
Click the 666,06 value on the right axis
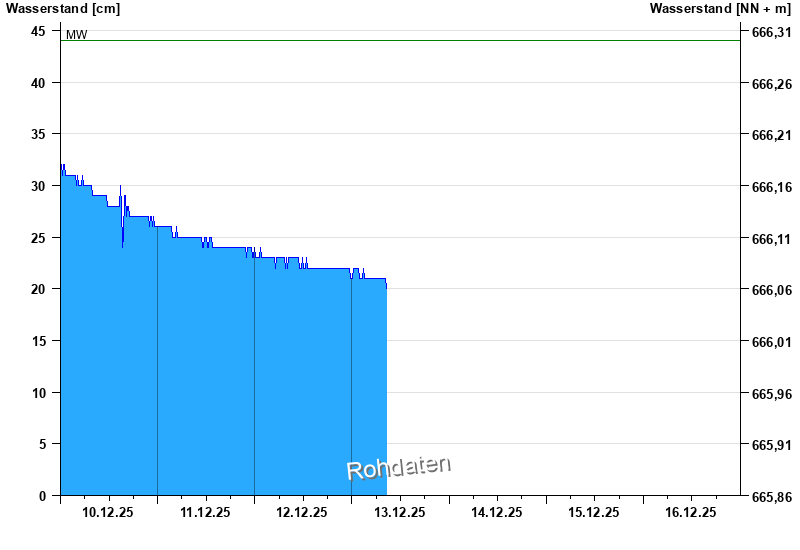click(770, 290)
